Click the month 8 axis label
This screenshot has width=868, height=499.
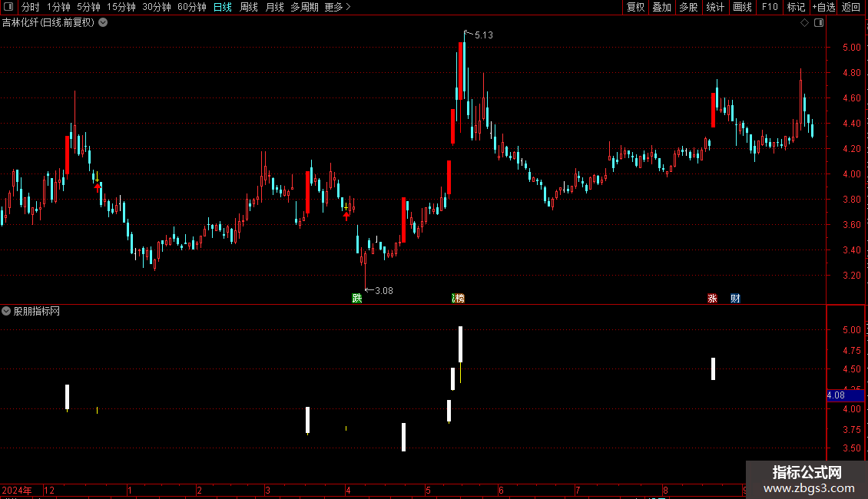pos(665,490)
